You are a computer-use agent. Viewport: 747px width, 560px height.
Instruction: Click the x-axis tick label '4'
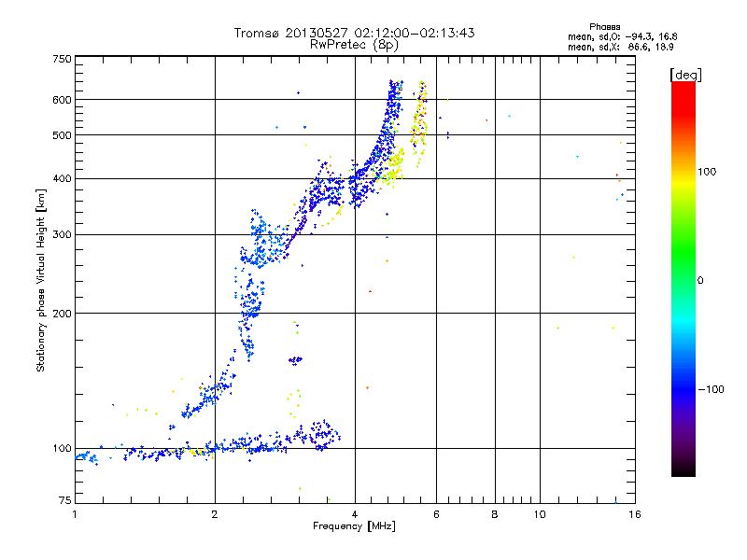355,514
